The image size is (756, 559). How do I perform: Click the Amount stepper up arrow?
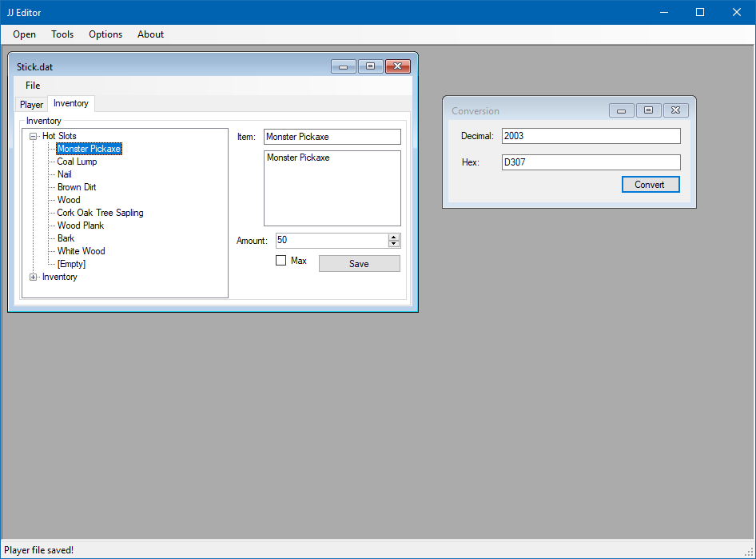pos(393,237)
